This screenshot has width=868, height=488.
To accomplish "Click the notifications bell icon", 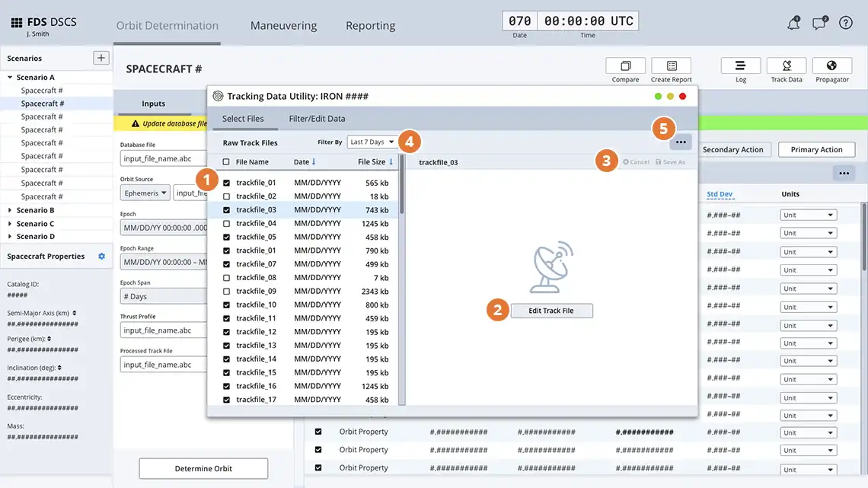I will [x=793, y=23].
